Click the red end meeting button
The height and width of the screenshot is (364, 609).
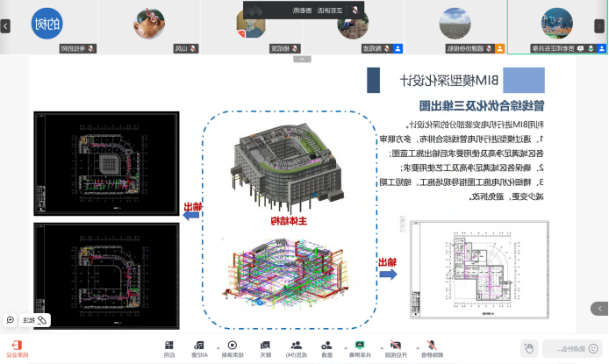(17, 348)
